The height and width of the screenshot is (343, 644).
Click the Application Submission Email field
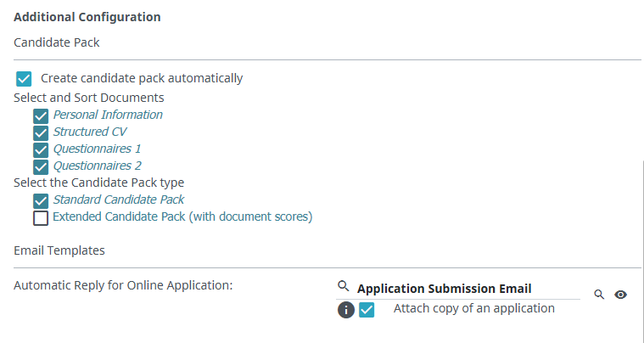point(458,289)
